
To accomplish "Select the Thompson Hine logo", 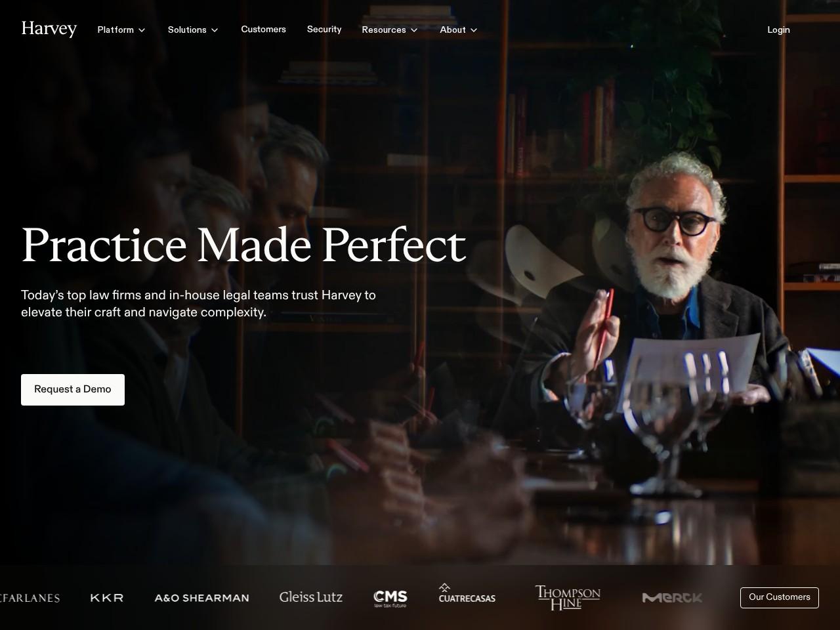I will pos(568,598).
